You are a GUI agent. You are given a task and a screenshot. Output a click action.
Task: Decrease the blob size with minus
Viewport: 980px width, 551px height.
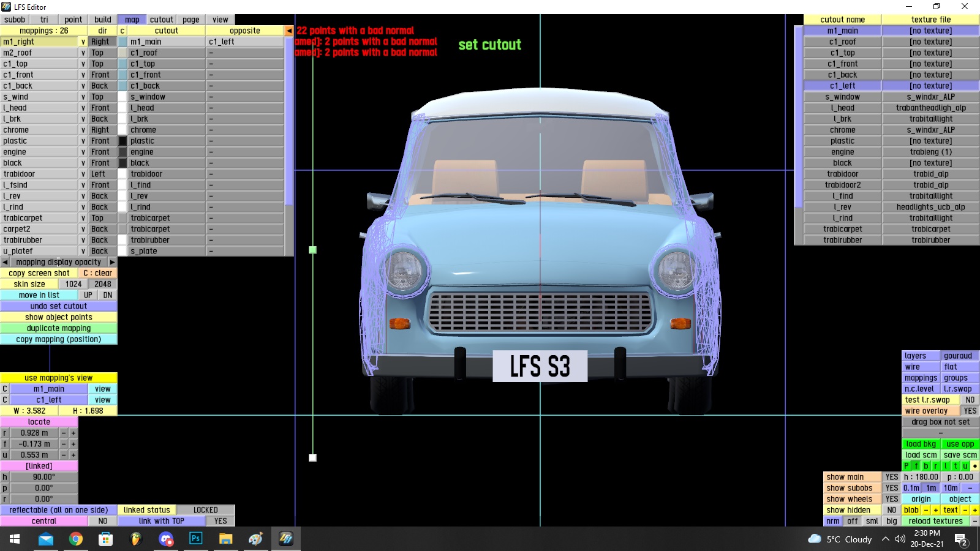point(926,510)
